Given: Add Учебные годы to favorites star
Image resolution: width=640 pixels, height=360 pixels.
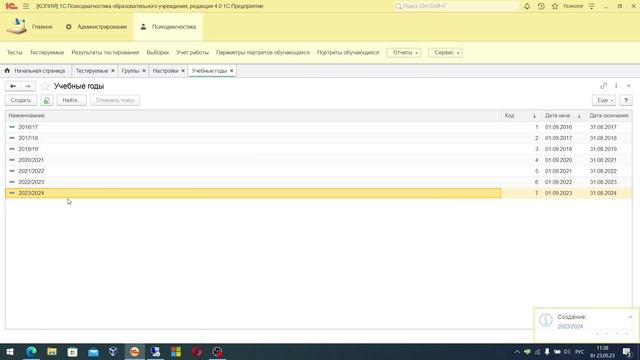Looking at the screenshot, I should (45, 86).
